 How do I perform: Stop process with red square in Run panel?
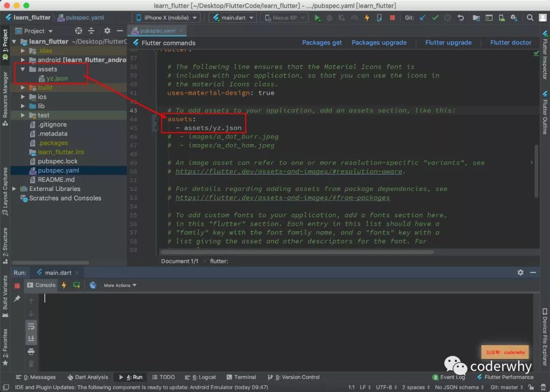coord(17,286)
